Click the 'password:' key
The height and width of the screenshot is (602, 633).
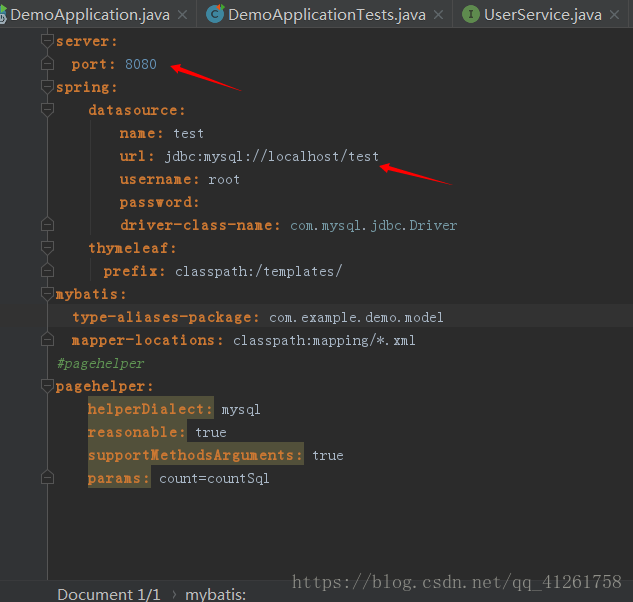pos(159,202)
